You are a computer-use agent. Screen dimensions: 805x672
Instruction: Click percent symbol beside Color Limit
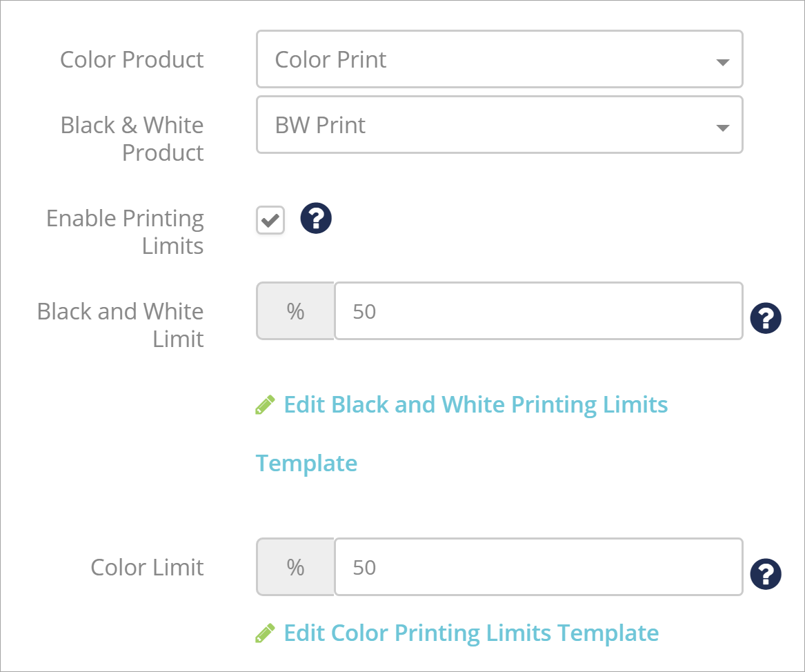tap(295, 567)
